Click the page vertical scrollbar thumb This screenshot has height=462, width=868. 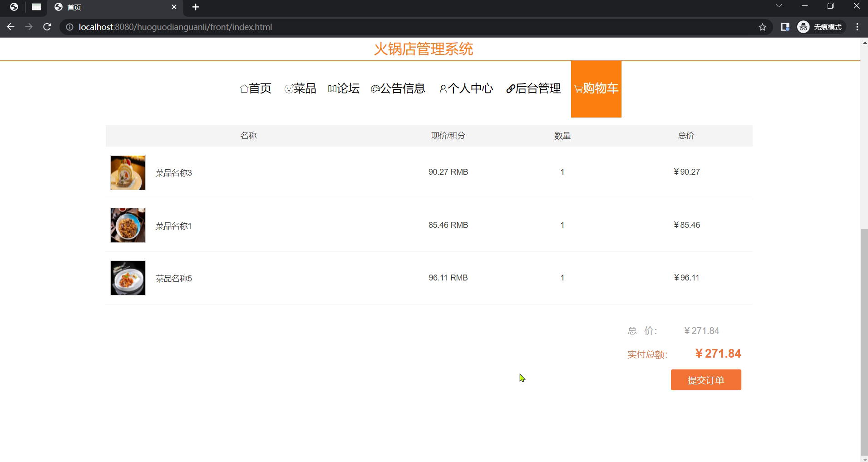[x=864, y=342]
